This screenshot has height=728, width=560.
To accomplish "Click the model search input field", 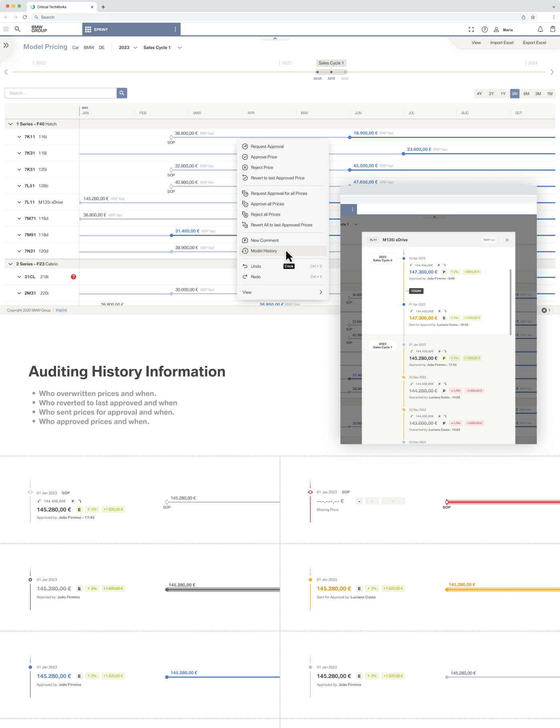I will click(61, 93).
